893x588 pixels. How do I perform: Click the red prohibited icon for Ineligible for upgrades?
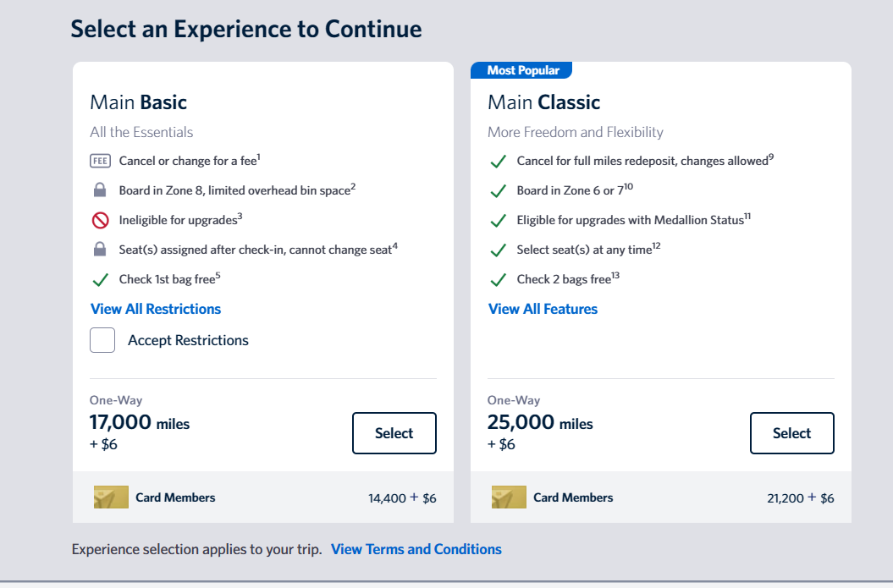tap(100, 220)
